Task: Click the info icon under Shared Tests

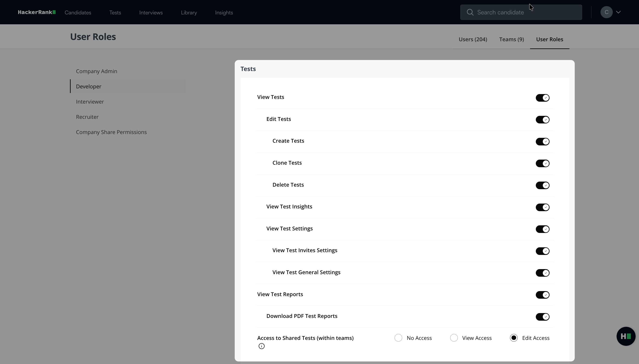Action: pos(262,346)
